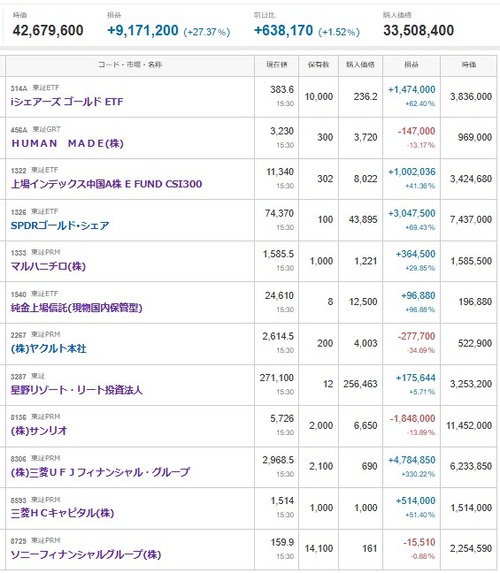
Task: Click current price 159.9
Action: click(x=282, y=542)
